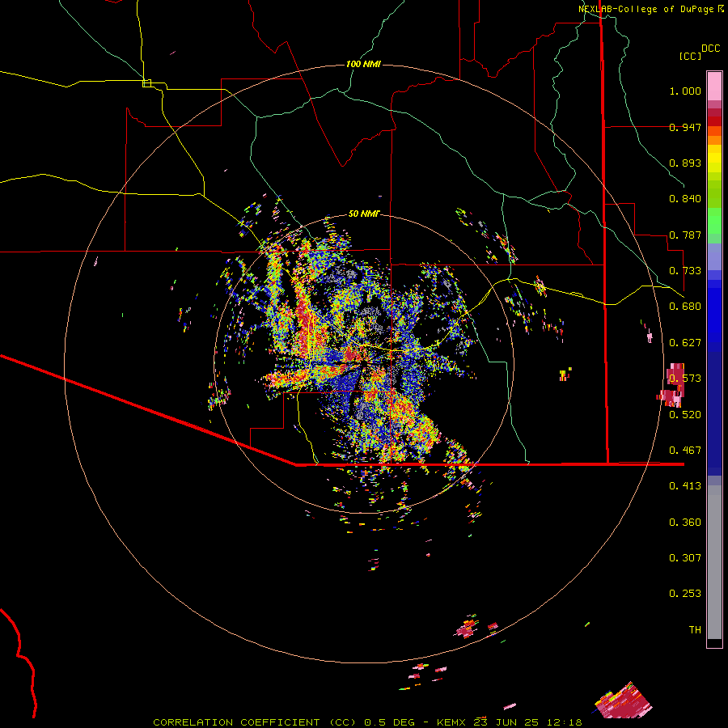Viewport: 728px width, 728px height.
Task: Select the 0.573 scale value
Action: tap(685, 379)
